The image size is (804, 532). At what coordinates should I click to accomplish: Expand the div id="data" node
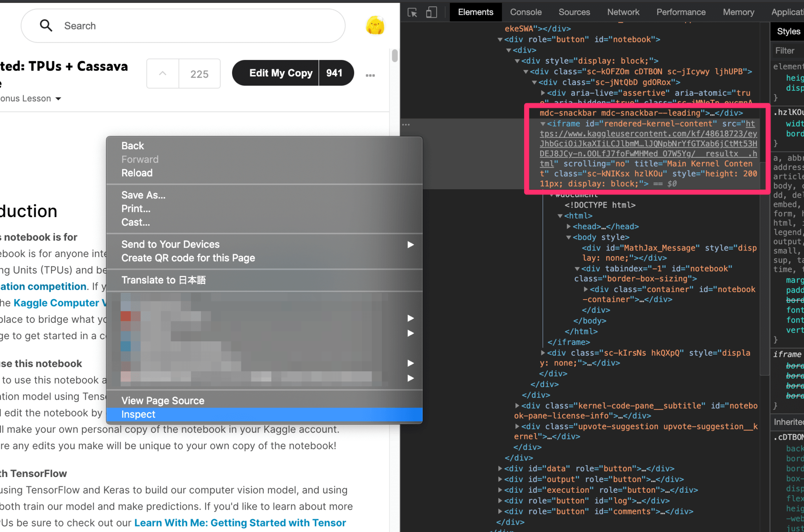point(500,468)
